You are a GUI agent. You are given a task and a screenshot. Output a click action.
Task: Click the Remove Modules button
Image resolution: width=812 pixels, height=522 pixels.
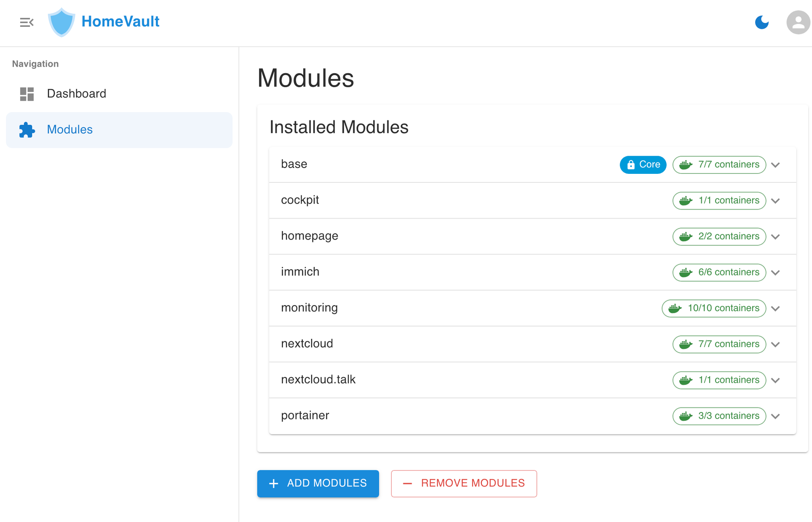click(x=464, y=483)
